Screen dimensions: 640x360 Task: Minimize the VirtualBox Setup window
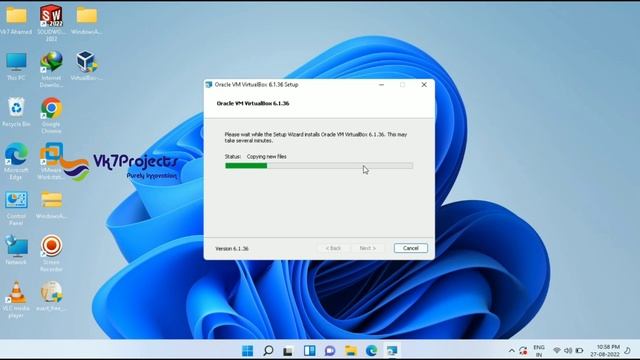[382, 84]
